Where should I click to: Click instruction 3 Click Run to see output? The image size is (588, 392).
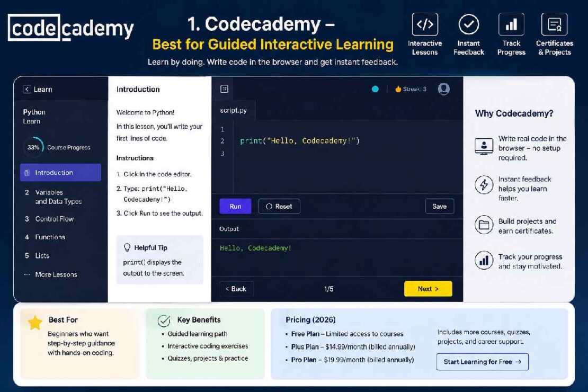click(x=159, y=213)
